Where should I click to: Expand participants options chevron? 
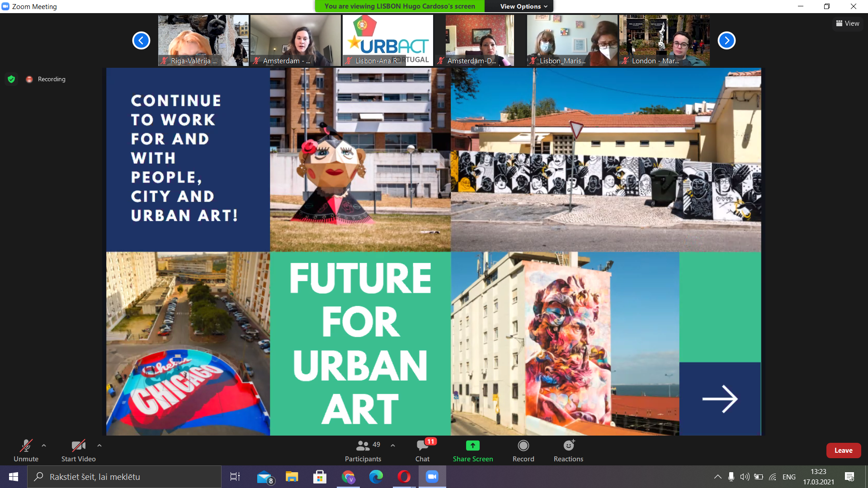coord(393,446)
